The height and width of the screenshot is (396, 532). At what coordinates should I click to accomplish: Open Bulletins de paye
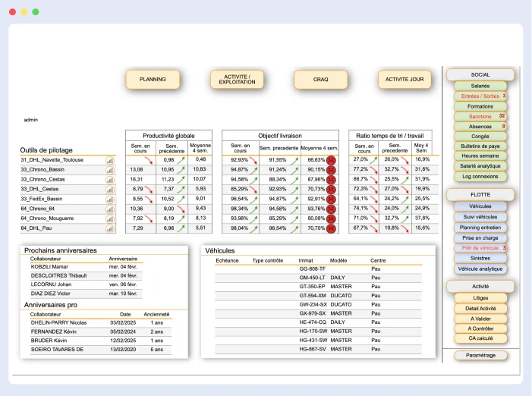point(480,146)
